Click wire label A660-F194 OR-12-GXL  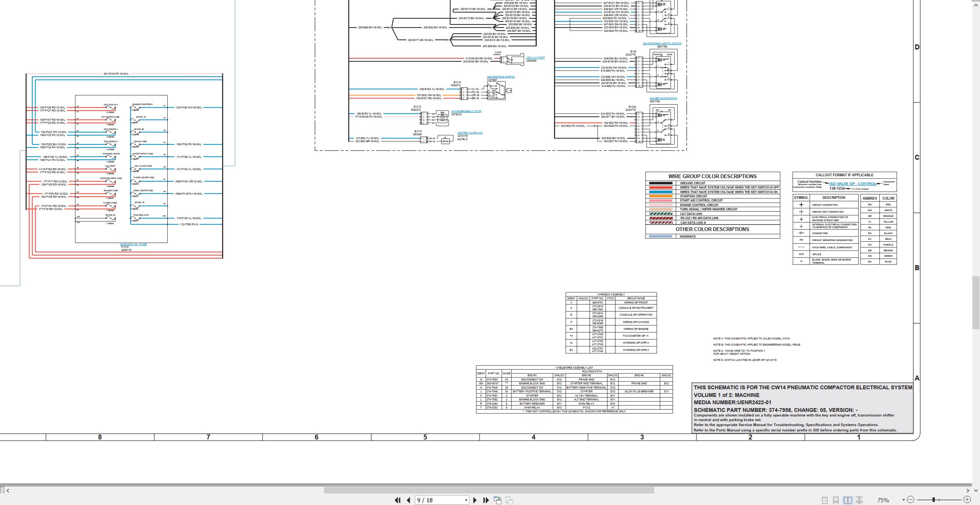click(189, 182)
